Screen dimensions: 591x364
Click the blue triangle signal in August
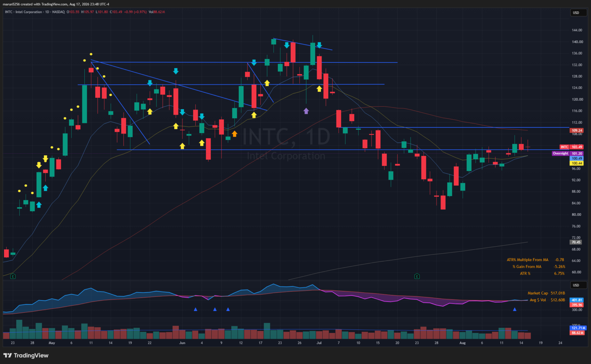tap(515, 309)
